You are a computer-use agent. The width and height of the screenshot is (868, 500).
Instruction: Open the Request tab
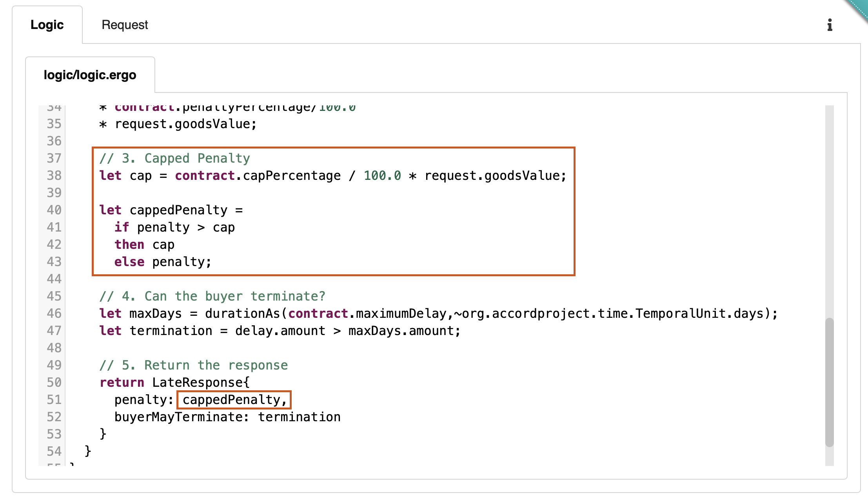[x=125, y=25]
